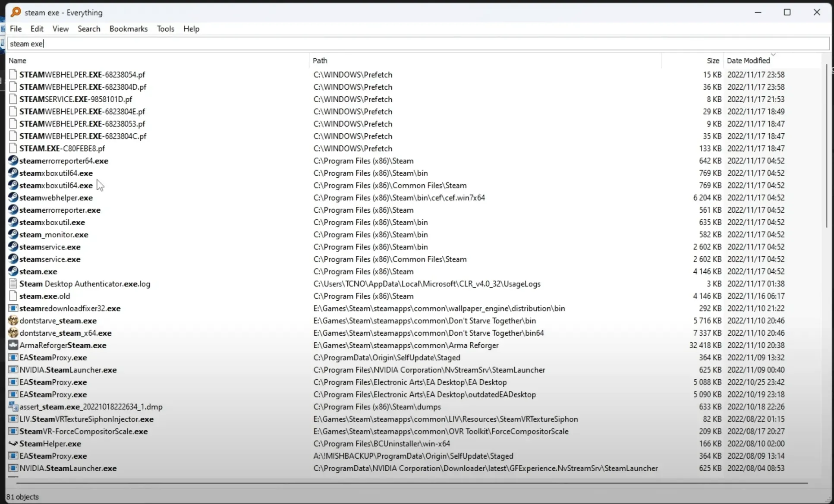834x504 pixels.
Task: Select file STEAMWEBHELPER.EXE-68238053.pf
Action: pyautogui.click(x=82, y=124)
